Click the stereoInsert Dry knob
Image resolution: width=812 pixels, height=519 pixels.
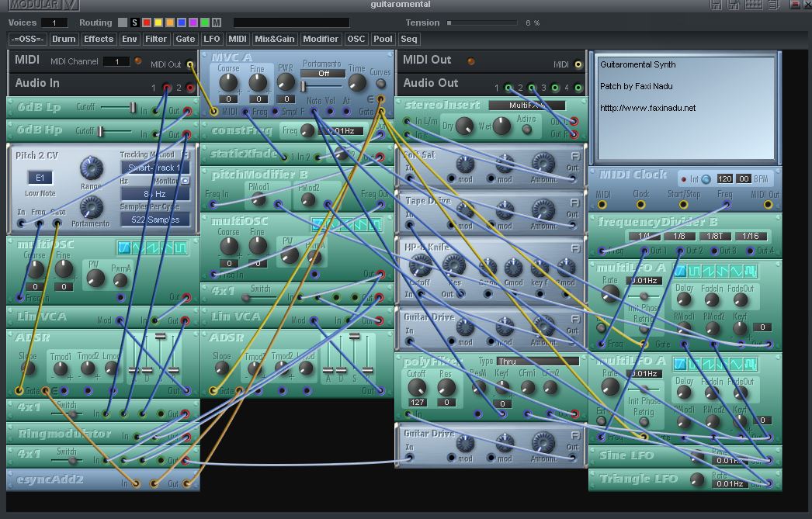click(x=464, y=126)
